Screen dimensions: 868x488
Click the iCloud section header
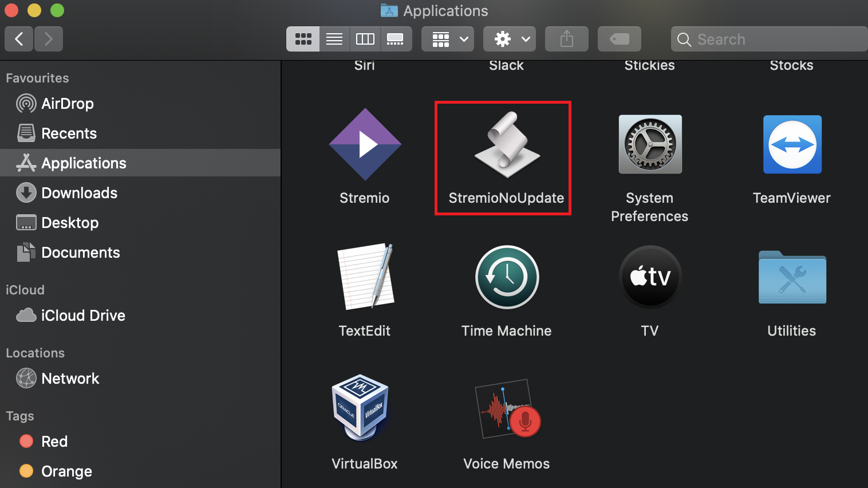tap(25, 290)
